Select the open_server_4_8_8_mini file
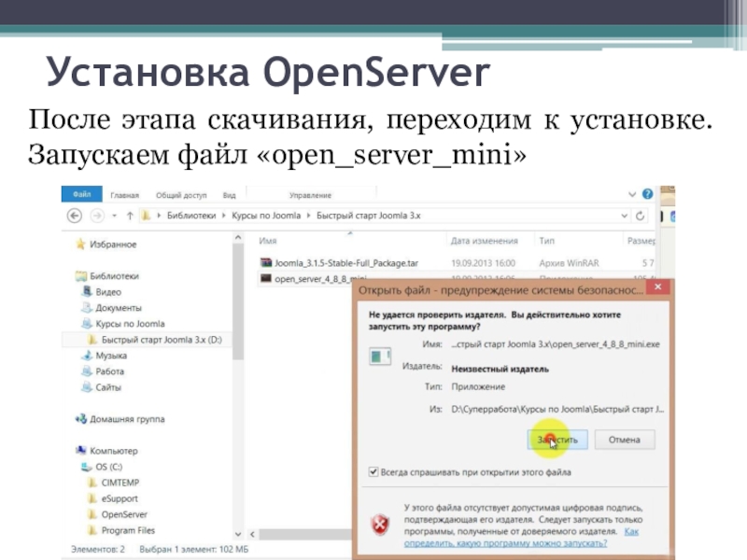 [x=315, y=279]
